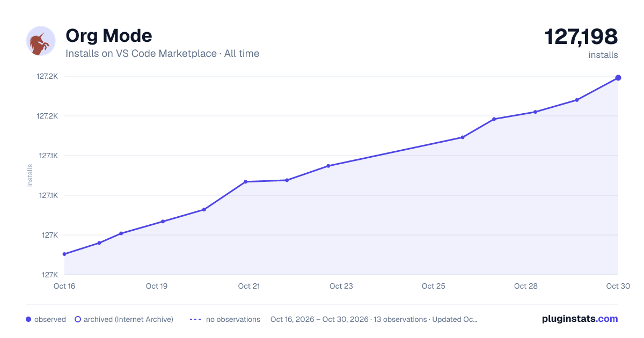Select the first data point at Oct 16
Screen dimensions: 644x338
[x=64, y=254]
